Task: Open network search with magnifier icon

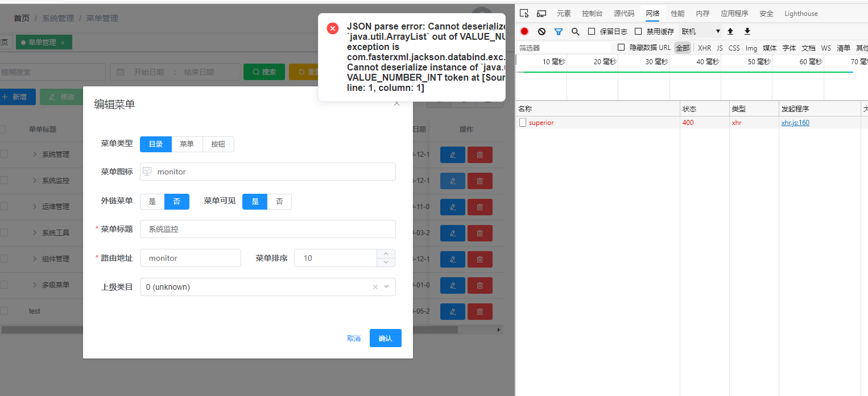Action: click(x=575, y=31)
